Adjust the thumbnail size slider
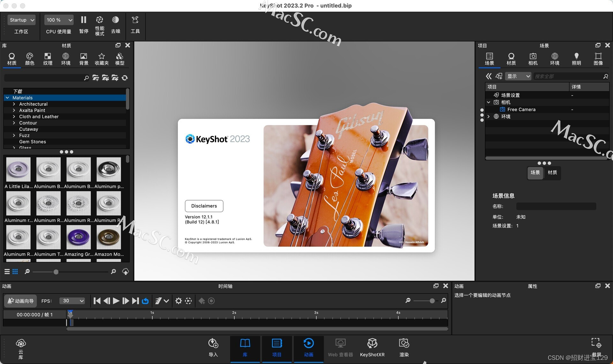This screenshot has height=364, width=613. click(56, 272)
